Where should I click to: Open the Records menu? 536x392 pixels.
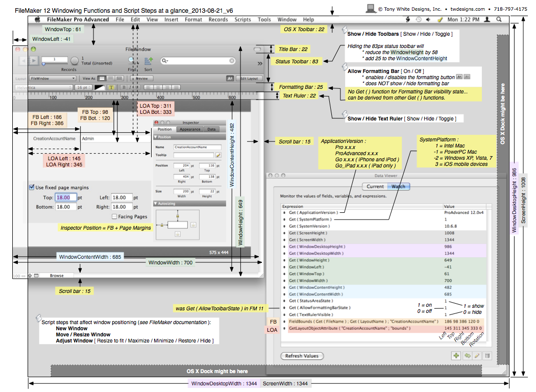point(218,19)
